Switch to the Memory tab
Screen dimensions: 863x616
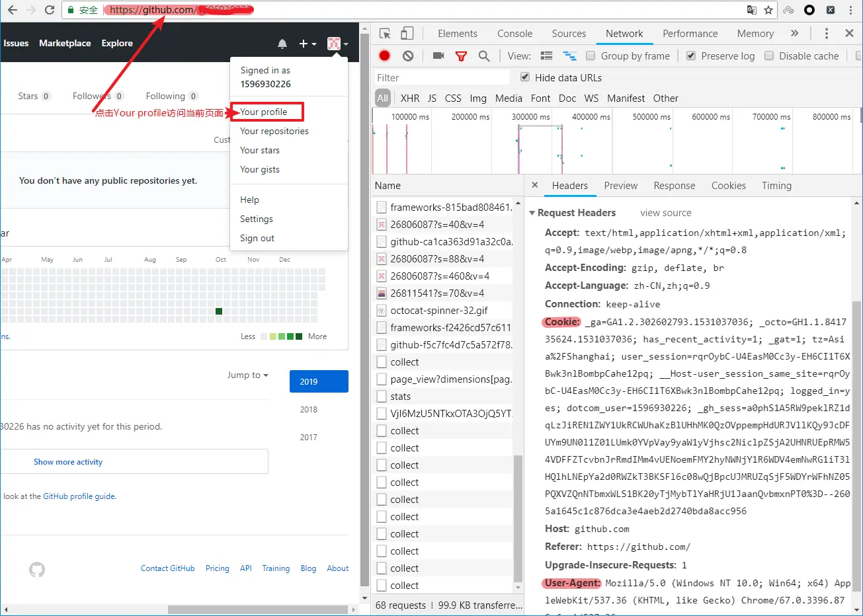(755, 34)
